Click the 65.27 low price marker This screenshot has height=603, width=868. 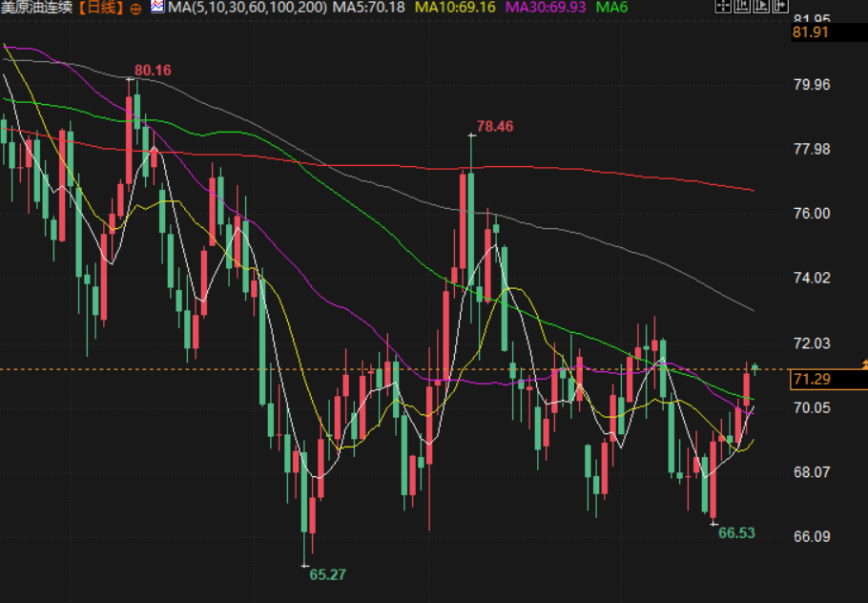(327, 574)
